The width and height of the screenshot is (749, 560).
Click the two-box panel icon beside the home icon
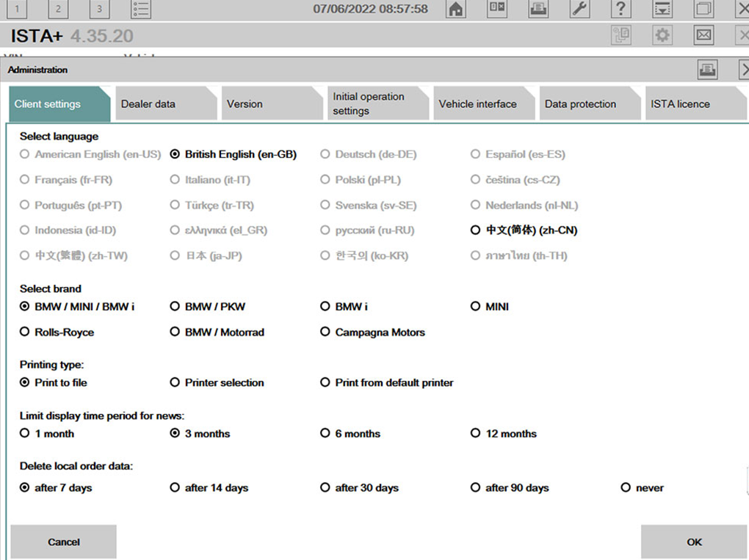(x=497, y=9)
